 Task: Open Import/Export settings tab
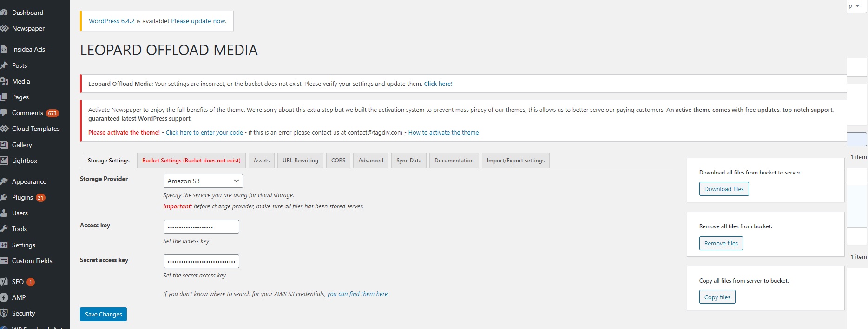[515, 161]
